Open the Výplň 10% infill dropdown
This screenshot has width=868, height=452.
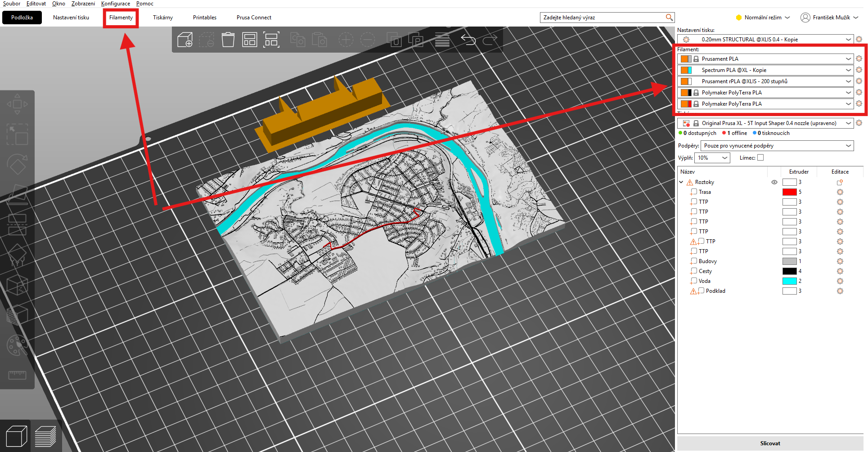[x=712, y=158]
